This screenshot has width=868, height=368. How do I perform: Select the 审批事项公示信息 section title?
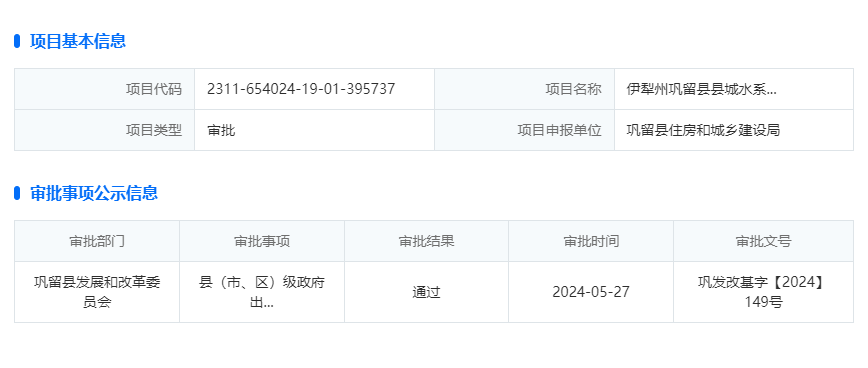(94, 193)
